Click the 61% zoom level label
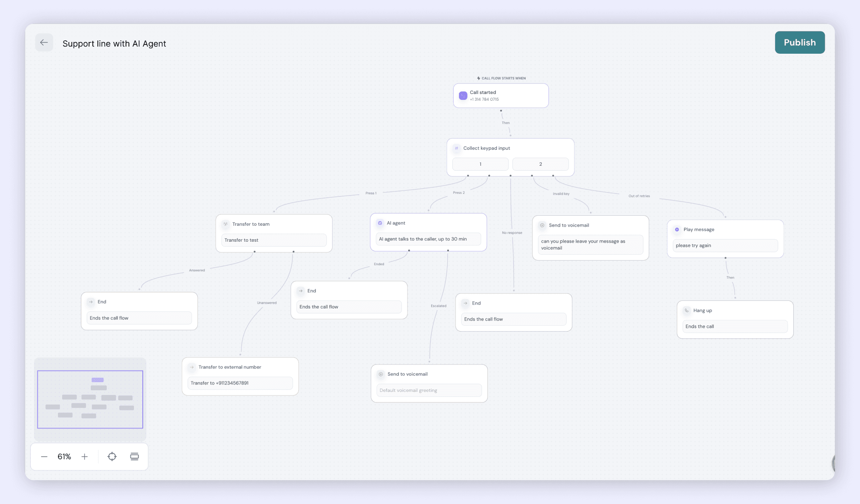The height and width of the screenshot is (504, 860). pyautogui.click(x=64, y=457)
